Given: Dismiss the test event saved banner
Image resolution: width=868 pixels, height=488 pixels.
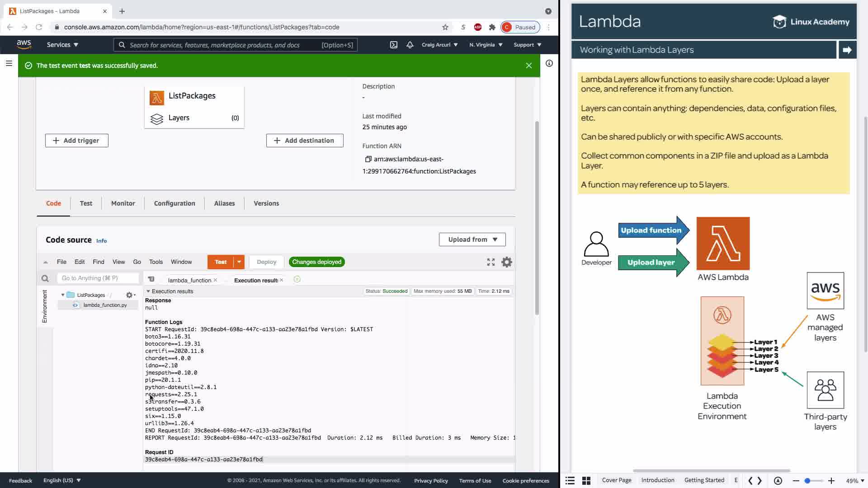Looking at the screenshot, I should 528,66.
